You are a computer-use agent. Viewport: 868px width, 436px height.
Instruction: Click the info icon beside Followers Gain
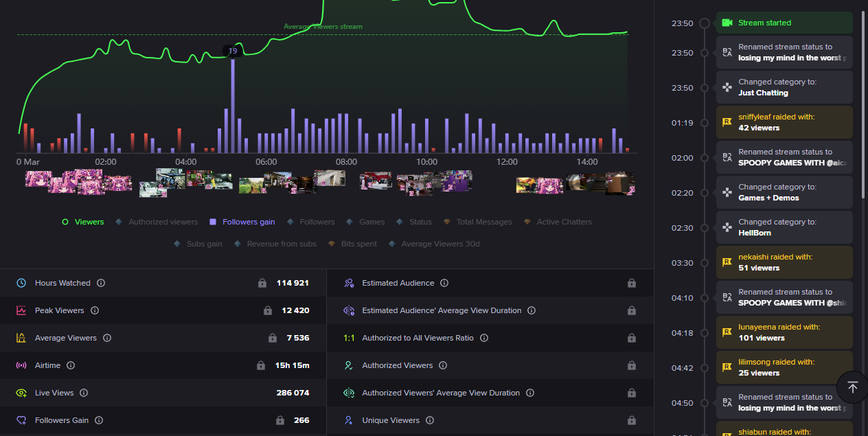[99, 420]
